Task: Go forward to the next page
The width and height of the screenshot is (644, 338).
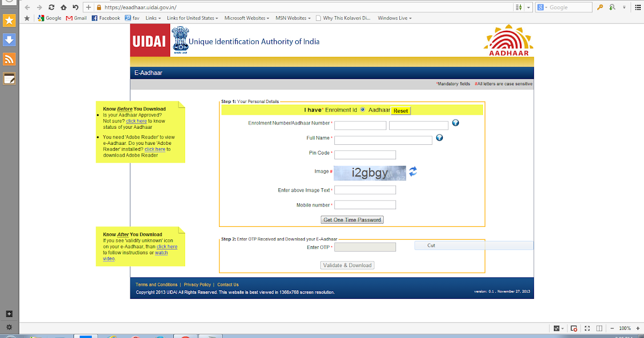Action: click(x=39, y=8)
